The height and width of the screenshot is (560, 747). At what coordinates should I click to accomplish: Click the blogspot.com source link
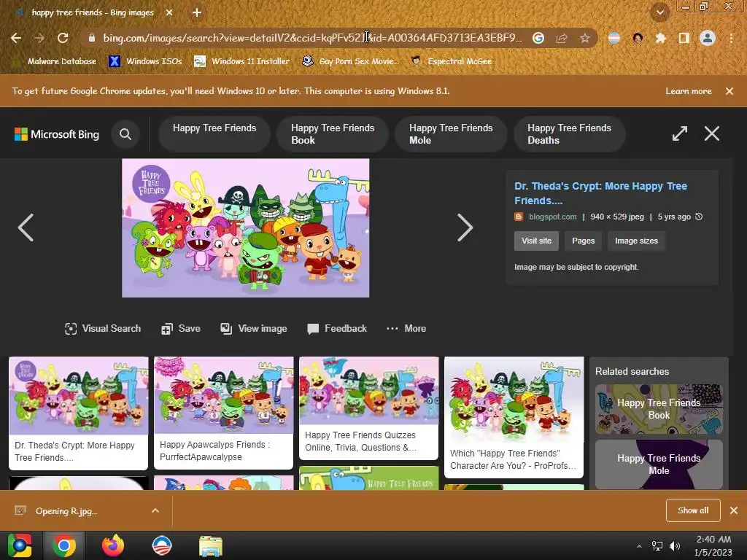(553, 217)
